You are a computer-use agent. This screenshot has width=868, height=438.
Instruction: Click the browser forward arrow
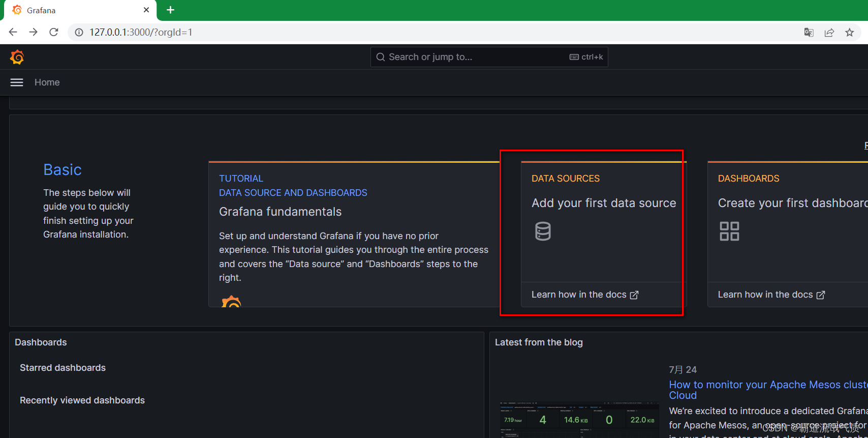pyautogui.click(x=34, y=32)
